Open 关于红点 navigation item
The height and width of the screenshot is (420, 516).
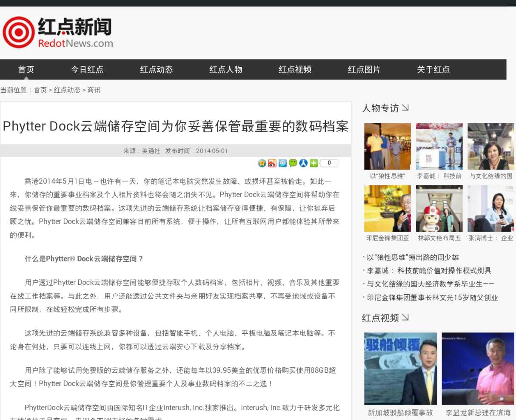click(x=433, y=69)
